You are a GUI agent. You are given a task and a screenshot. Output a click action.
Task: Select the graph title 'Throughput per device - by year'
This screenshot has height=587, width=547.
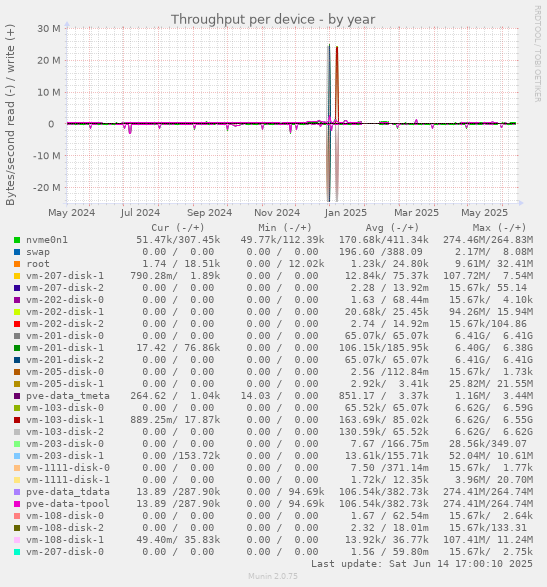273,19
